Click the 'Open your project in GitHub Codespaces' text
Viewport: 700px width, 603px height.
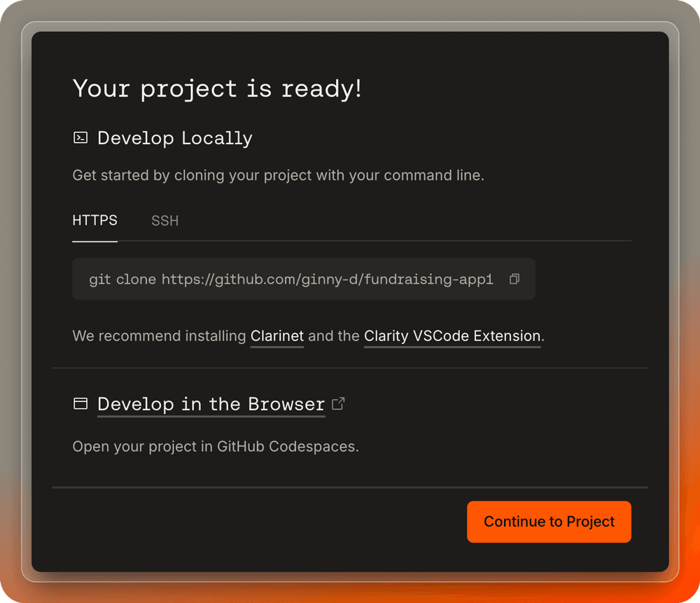[216, 446]
